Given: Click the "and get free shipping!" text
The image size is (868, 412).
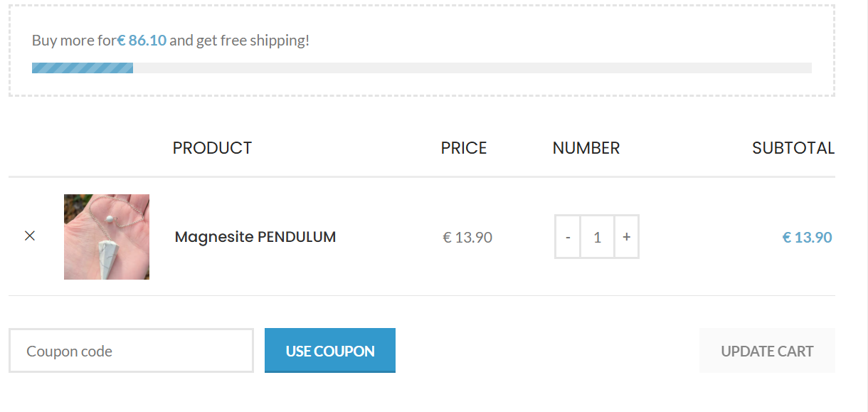Looking at the screenshot, I should click(239, 41).
